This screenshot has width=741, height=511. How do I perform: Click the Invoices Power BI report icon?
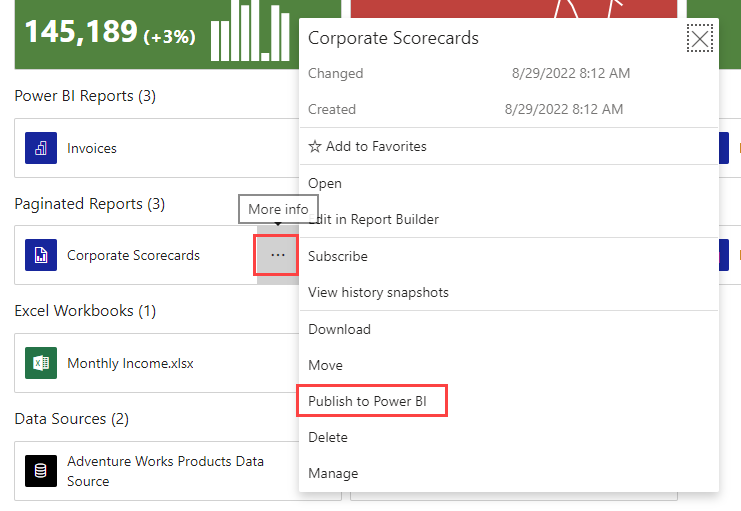(x=41, y=148)
